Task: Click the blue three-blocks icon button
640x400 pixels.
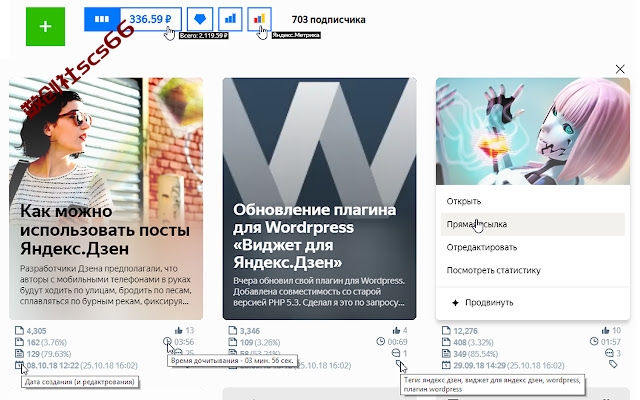Action: click(x=102, y=19)
